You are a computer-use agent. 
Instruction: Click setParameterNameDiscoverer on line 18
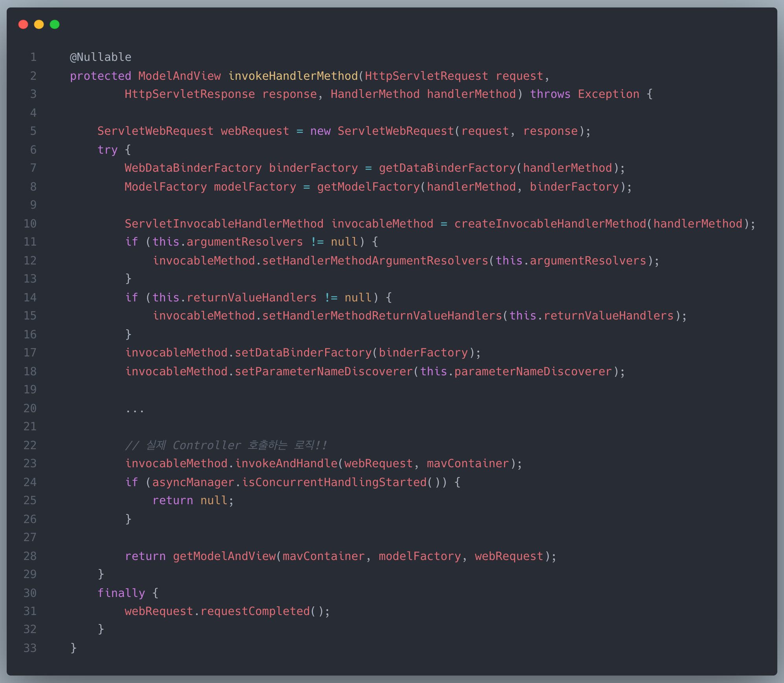point(324,371)
